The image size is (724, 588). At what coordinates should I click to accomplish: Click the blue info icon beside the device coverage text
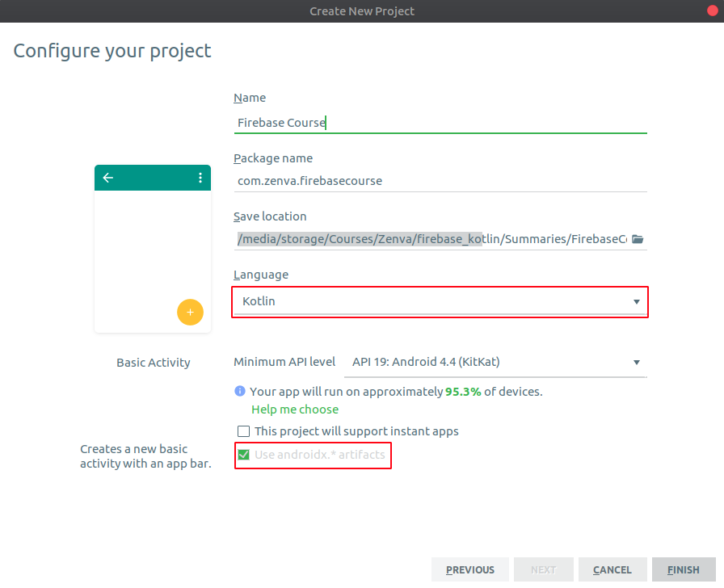point(240,391)
